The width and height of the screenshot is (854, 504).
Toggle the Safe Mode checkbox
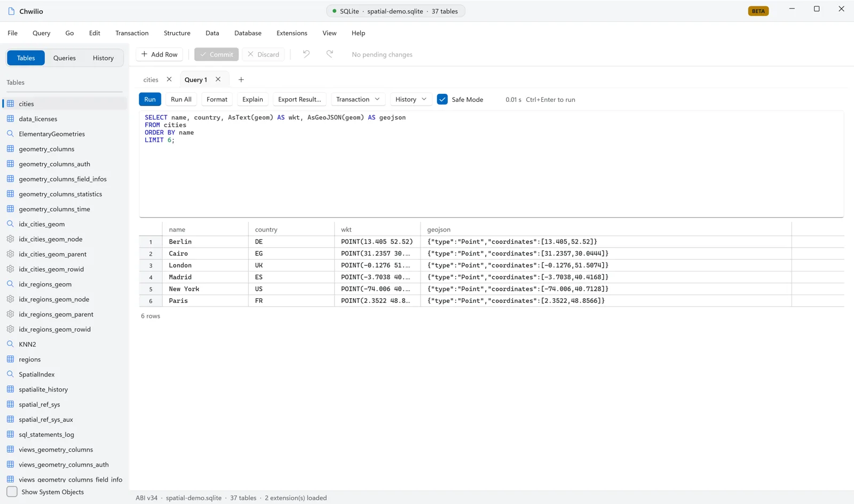coord(442,99)
